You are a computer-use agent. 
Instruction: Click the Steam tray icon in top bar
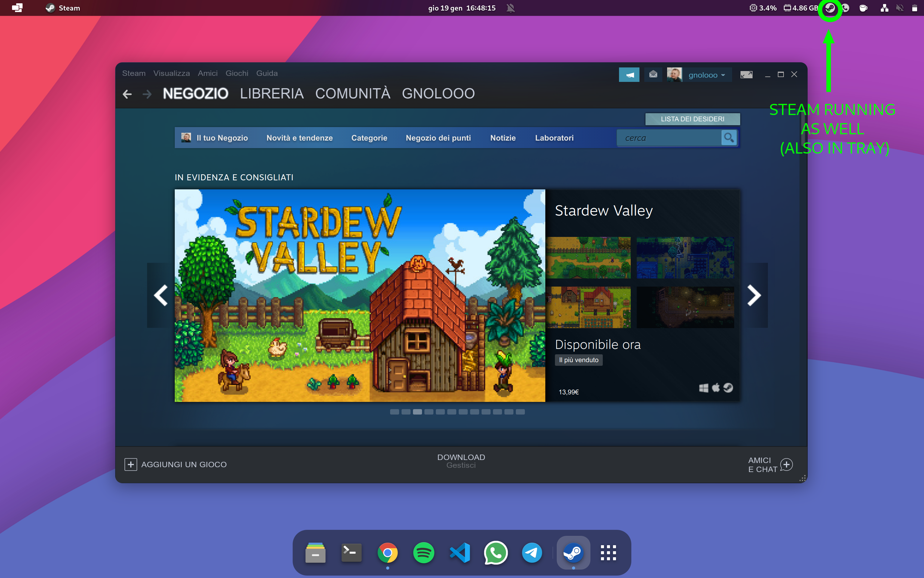click(830, 8)
